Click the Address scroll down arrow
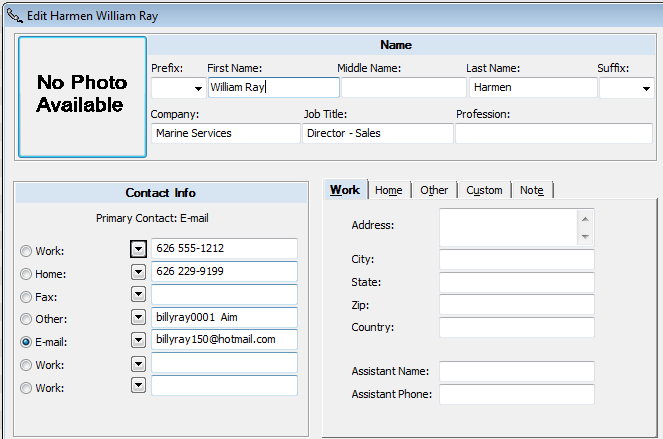 coord(585,236)
